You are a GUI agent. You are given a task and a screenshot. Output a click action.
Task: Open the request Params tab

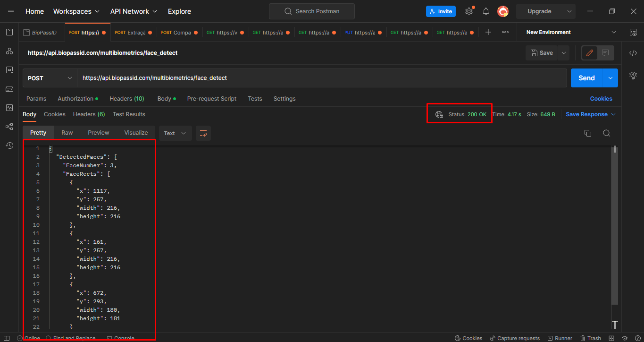click(x=36, y=99)
